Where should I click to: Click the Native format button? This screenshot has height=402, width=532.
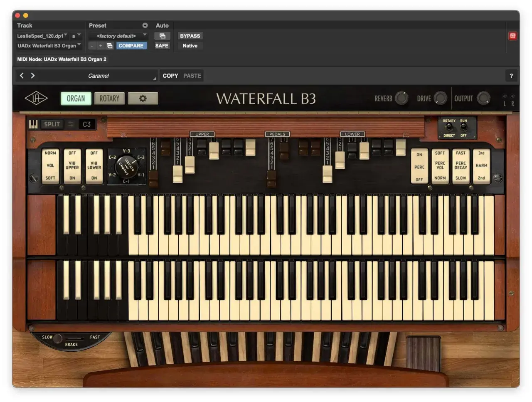[190, 46]
